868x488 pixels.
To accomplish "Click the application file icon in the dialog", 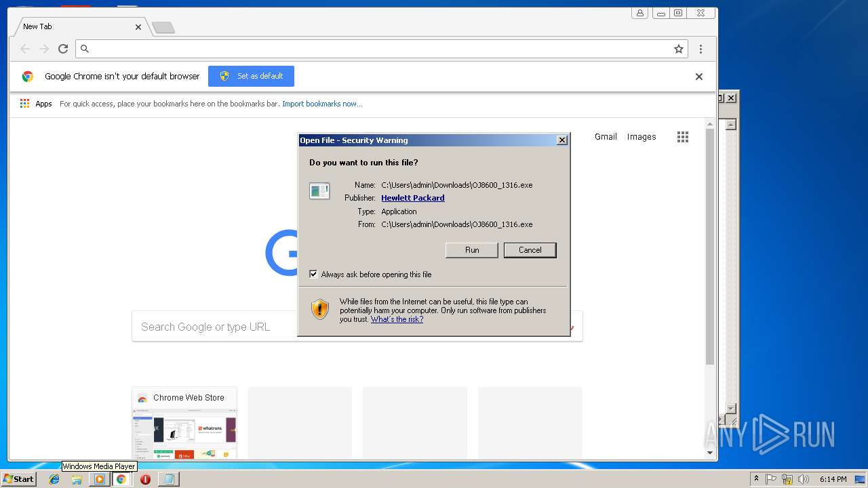I will pyautogui.click(x=319, y=191).
